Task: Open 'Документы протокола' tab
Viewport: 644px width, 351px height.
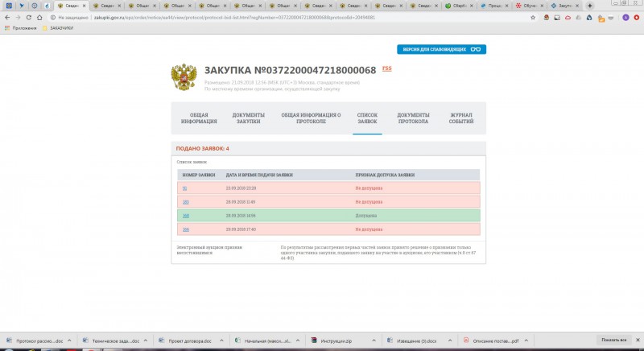Action: pyautogui.click(x=413, y=118)
